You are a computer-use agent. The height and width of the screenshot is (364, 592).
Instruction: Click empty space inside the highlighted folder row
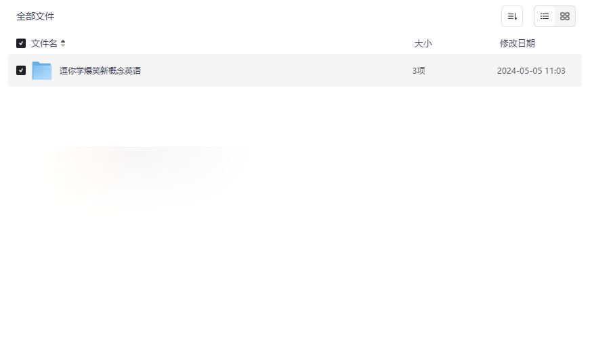[x=276, y=70]
